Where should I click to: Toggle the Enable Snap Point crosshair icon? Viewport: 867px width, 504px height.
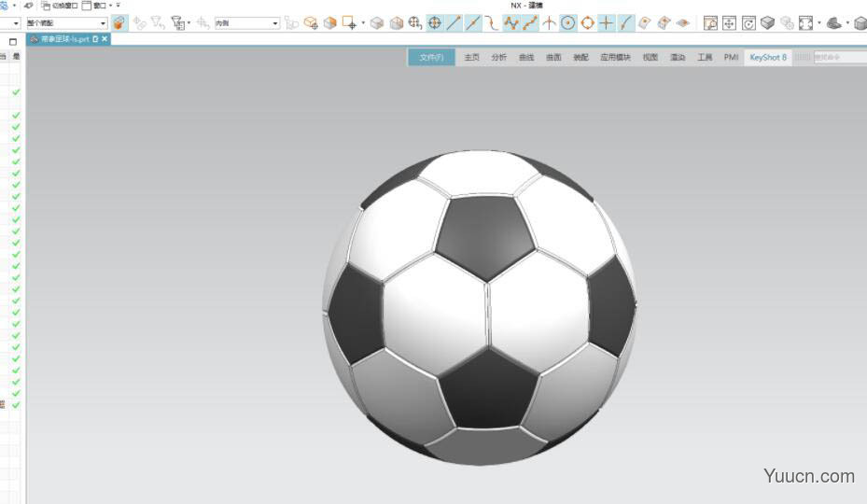(x=435, y=23)
